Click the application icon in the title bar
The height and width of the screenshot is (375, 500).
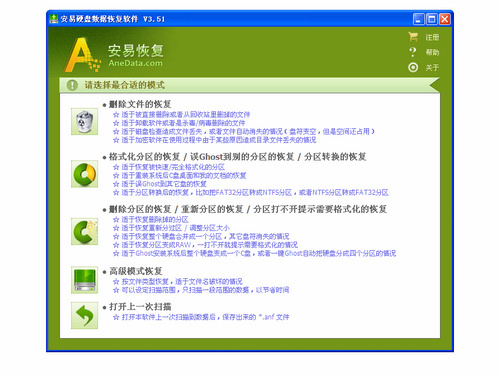[x=54, y=19]
